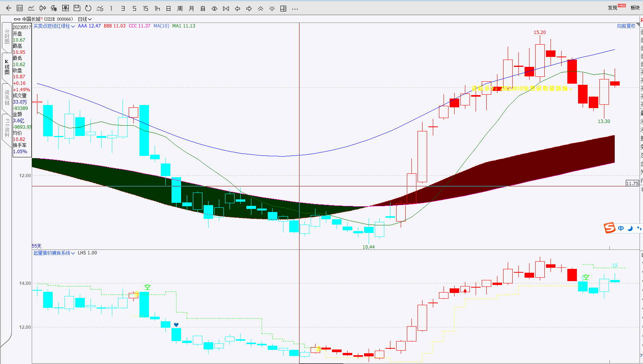The width and height of the screenshot is (643, 364).
Task: Open the quote list icon
Action: point(20,8)
